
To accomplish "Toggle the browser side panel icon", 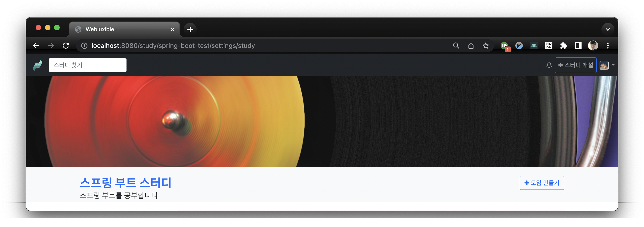I will (x=578, y=46).
